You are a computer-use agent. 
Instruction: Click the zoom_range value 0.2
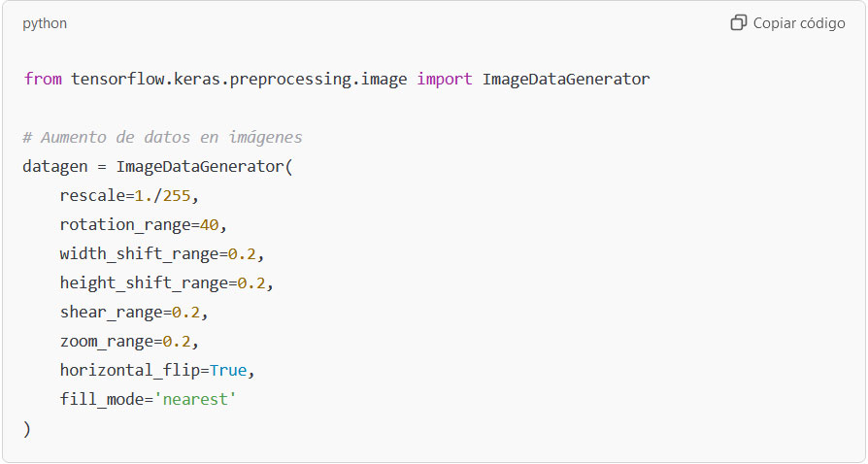tap(177, 341)
